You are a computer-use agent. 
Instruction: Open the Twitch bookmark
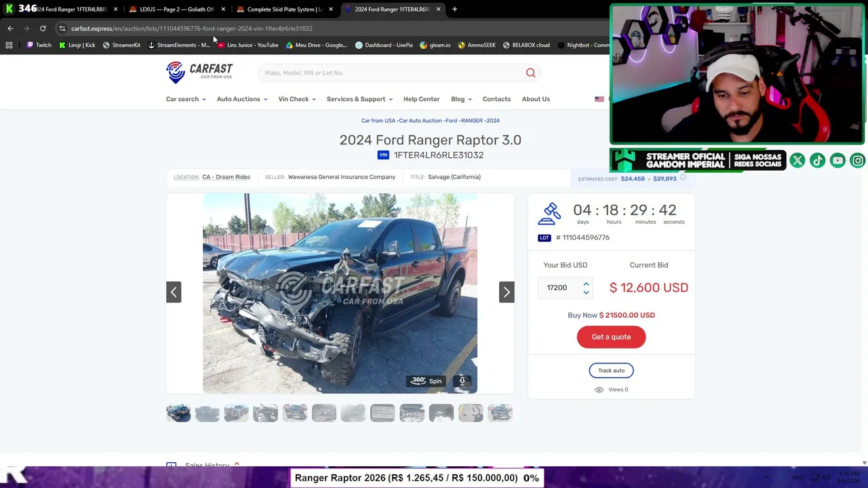(x=39, y=45)
